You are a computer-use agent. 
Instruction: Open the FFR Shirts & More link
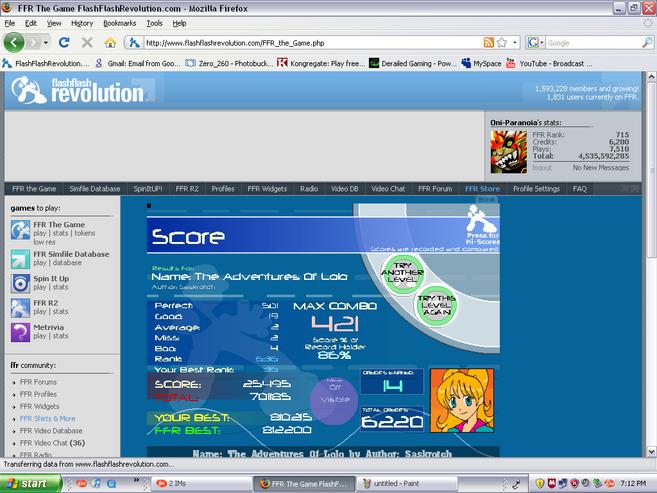(x=47, y=418)
